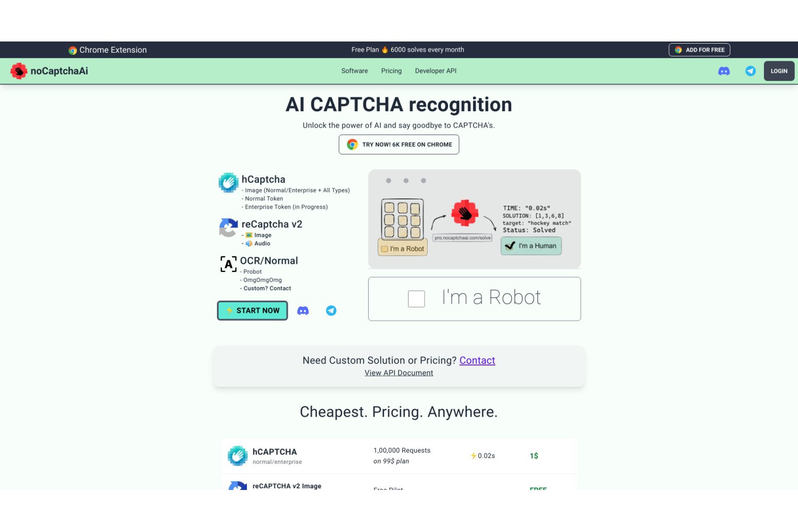Click the I'm a Human checkmark

[510, 246]
